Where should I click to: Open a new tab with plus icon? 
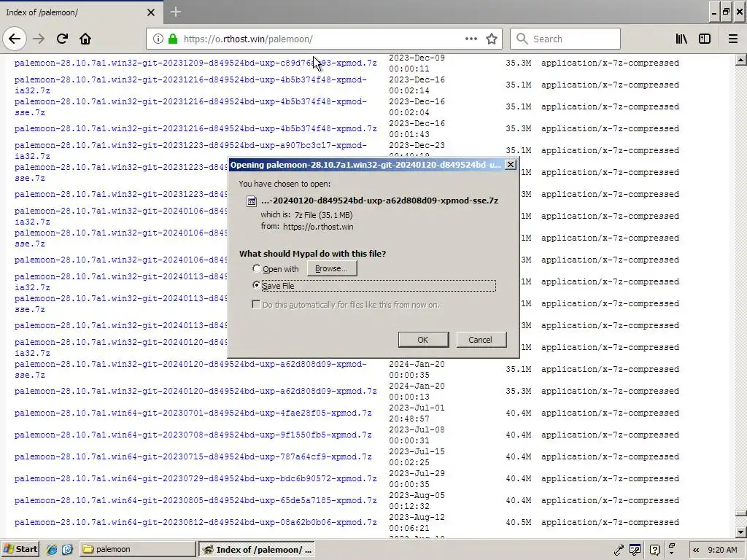tap(176, 12)
